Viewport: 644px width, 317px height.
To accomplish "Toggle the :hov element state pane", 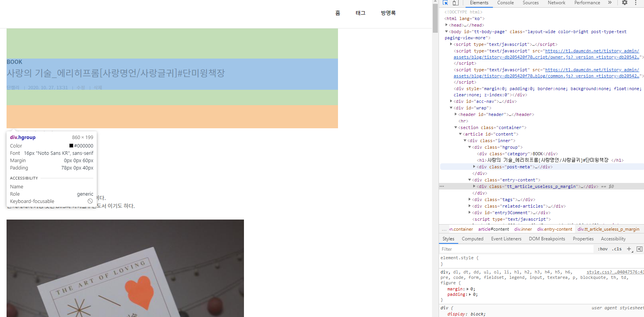I will click(602, 249).
